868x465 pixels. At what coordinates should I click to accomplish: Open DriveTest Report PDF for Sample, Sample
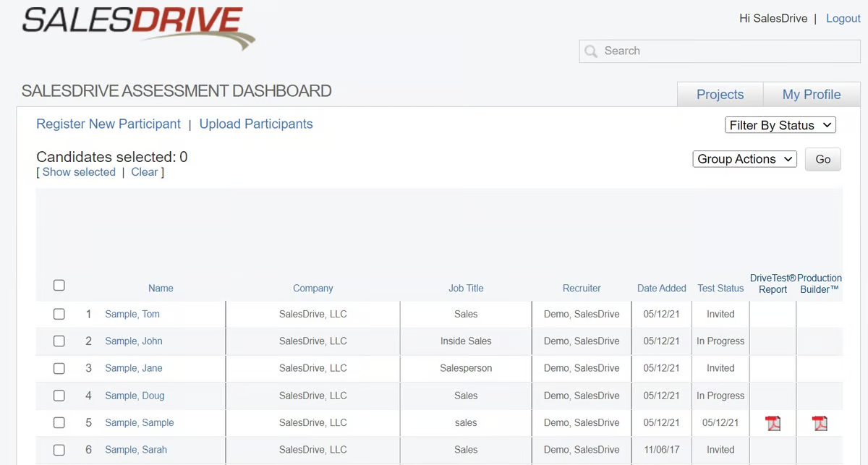pos(773,423)
